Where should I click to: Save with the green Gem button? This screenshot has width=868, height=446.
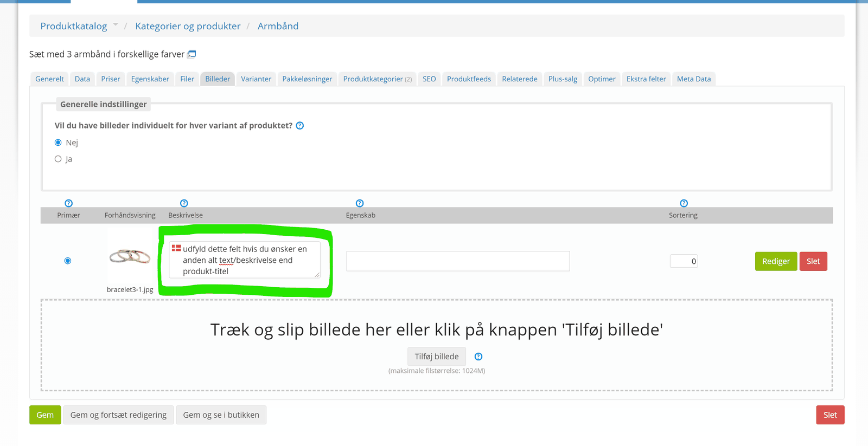click(45, 415)
